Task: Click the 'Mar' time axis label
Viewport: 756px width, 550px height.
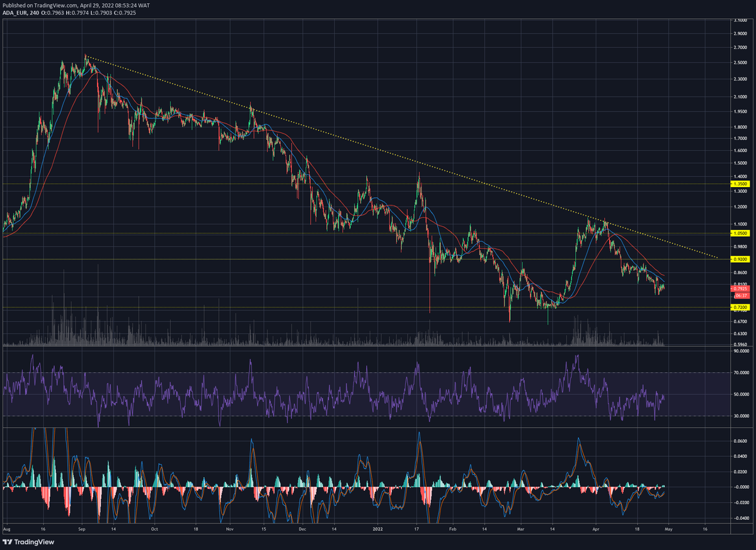Action: 520,530
